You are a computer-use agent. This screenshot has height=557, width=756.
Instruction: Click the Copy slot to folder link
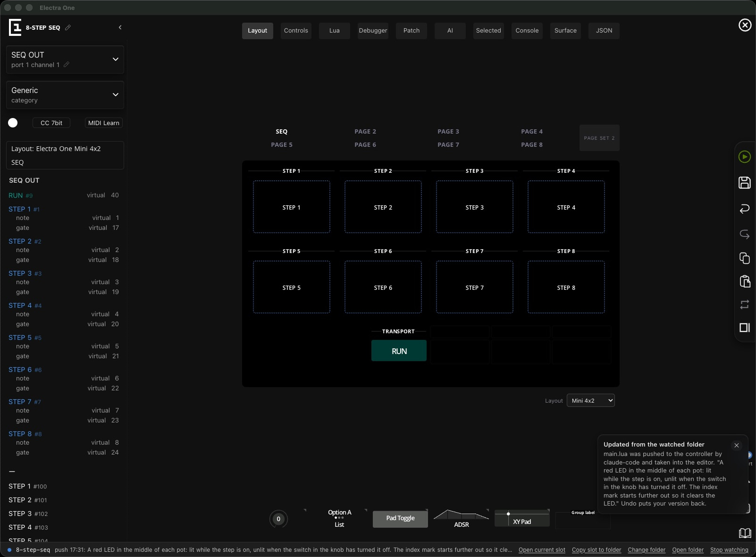(x=596, y=550)
